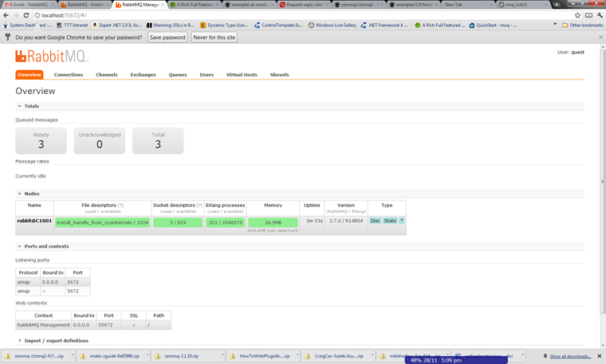This screenshot has width=606, height=364.
Task: Show more bookmarks with the chevron
Action: point(555,24)
